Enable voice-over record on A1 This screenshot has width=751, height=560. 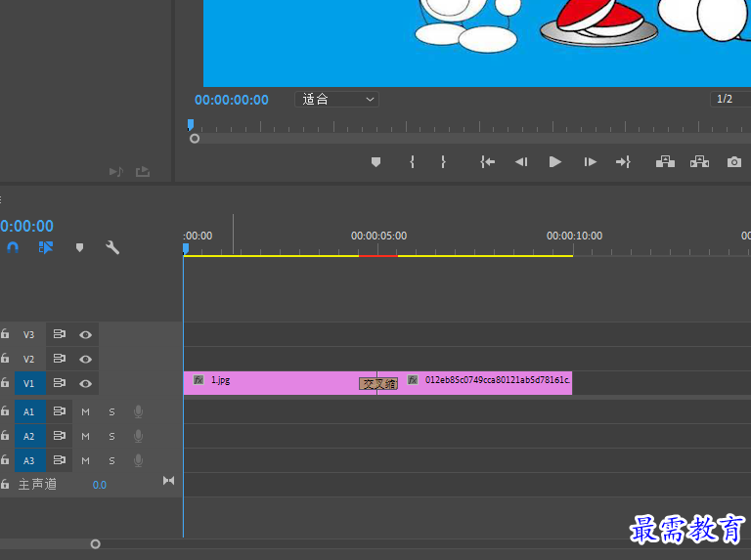pyautogui.click(x=139, y=411)
